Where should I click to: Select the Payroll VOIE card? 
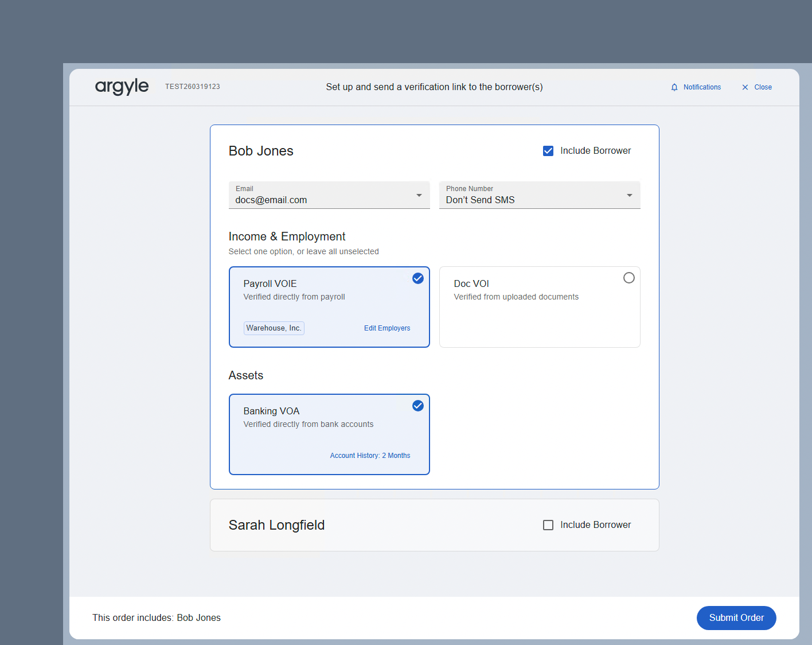point(321,298)
